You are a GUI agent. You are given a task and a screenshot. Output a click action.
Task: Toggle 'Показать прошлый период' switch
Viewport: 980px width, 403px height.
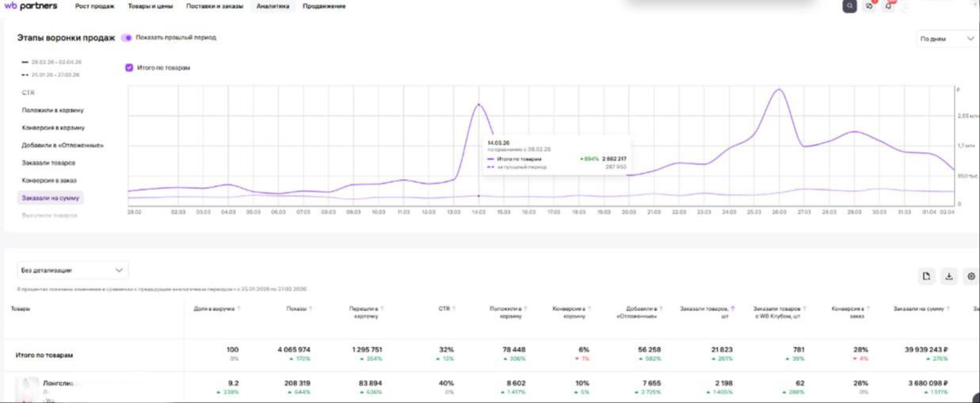(127, 37)
